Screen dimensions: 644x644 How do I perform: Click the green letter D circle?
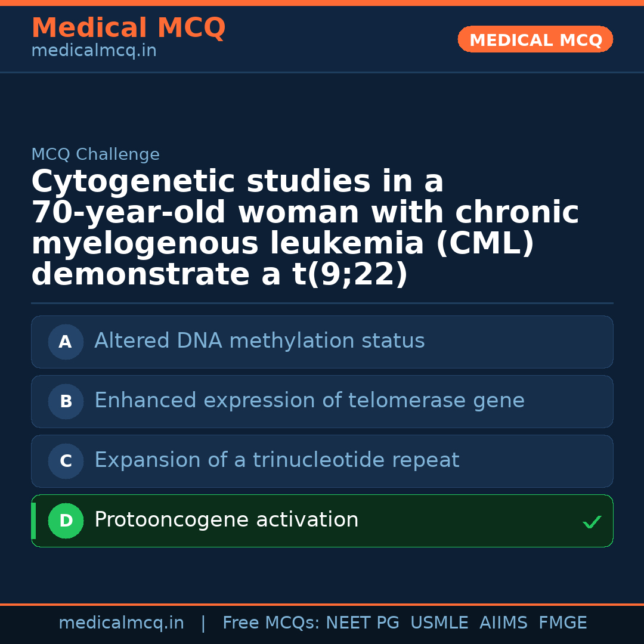pos(66,521)
